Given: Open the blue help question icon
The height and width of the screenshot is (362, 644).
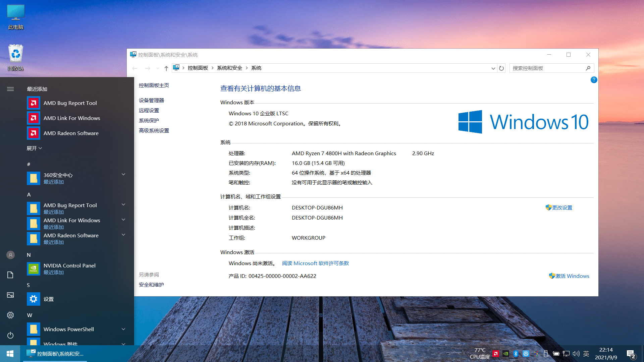Looking at the screenshot, I should [594, 80].
